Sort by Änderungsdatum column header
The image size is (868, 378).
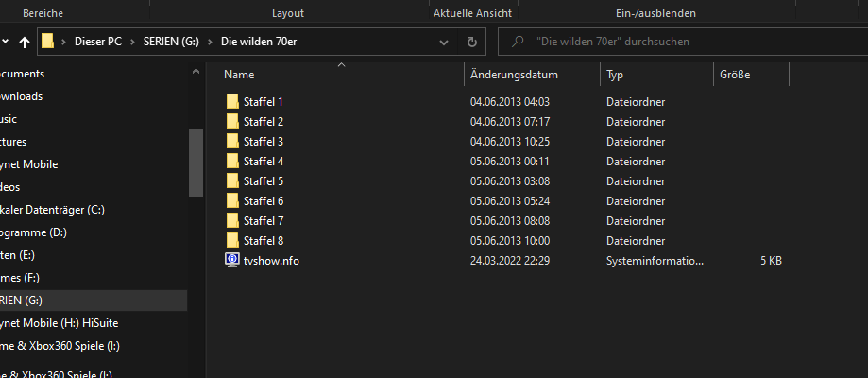(514, 75)
